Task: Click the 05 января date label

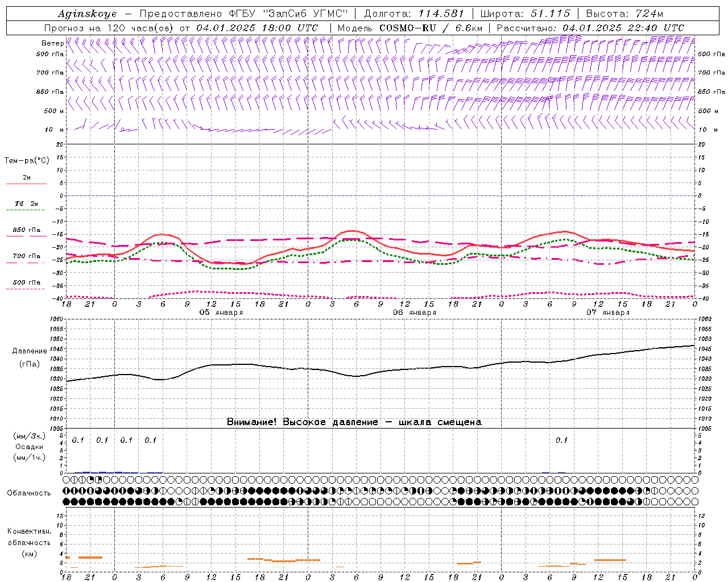Action: (x=221, y=313)
